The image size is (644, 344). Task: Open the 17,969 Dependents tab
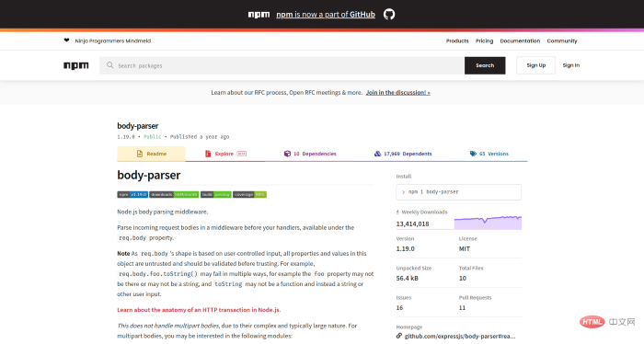(x=403, y=154)
